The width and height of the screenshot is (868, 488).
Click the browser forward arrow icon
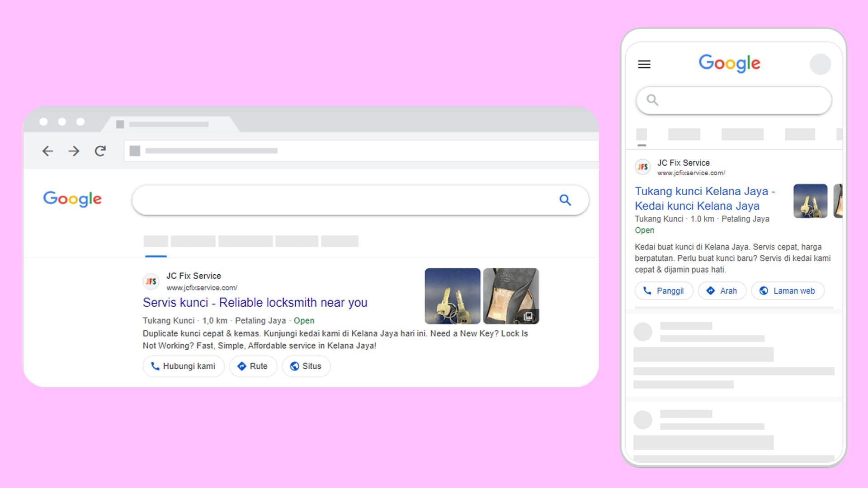(74, 151)
